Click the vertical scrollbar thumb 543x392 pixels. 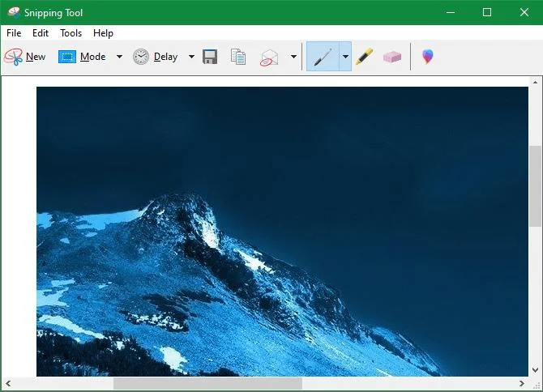tap(535, 186)
